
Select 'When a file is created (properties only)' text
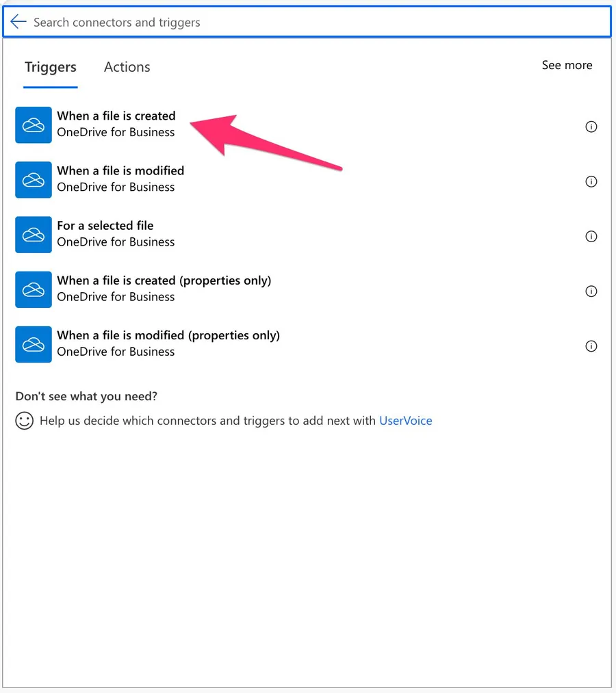coord(164,280)
